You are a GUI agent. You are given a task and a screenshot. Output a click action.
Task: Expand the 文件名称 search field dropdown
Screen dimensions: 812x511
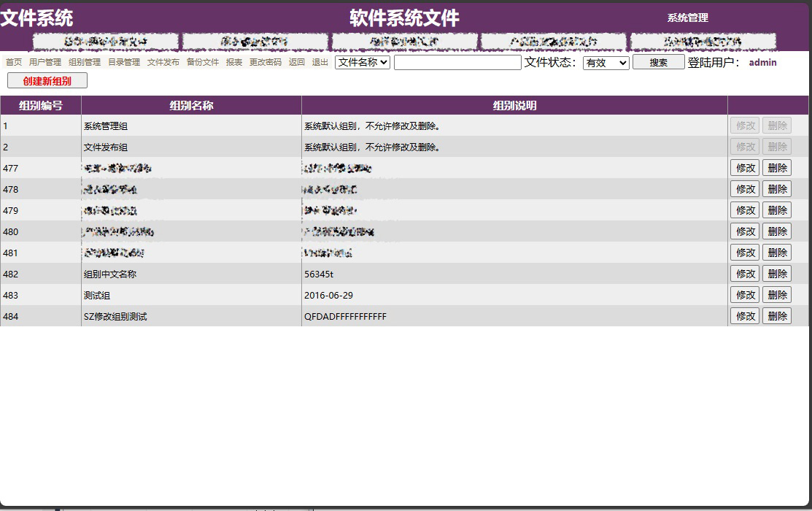click(x=363, y=62)
